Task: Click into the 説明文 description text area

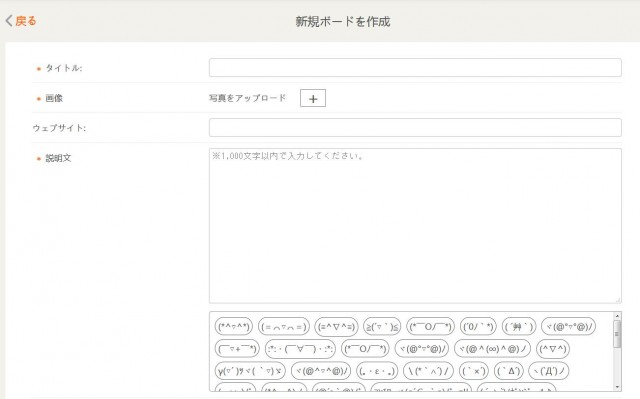Action: tap(415, 226)
